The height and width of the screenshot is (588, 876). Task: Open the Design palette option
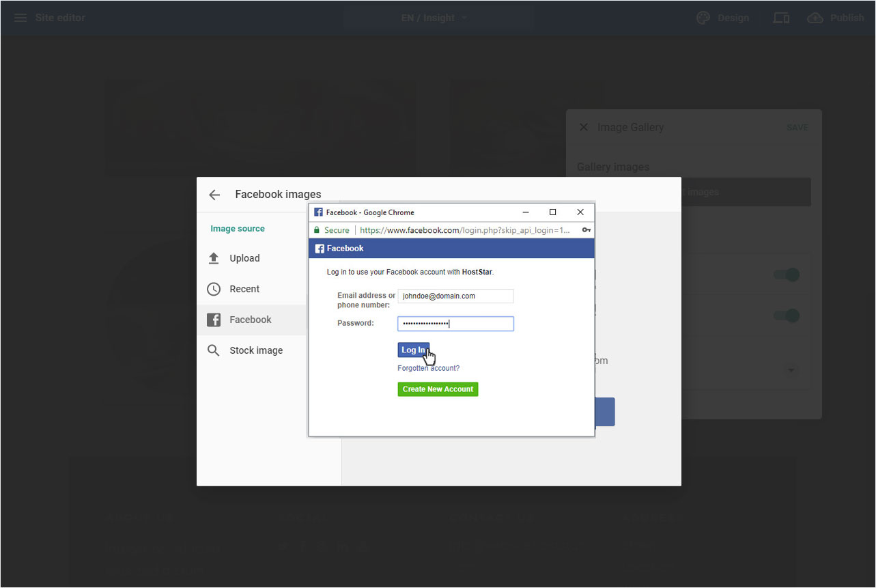click(722, 18)
